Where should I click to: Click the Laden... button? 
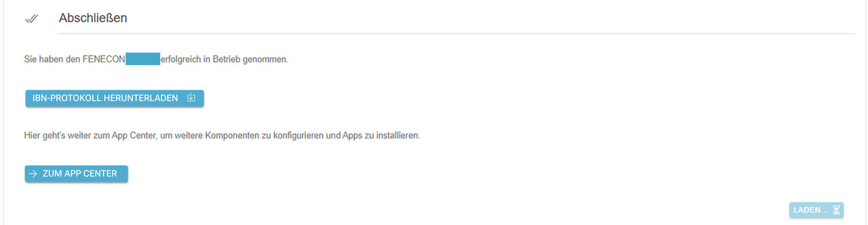pos(816,210)
